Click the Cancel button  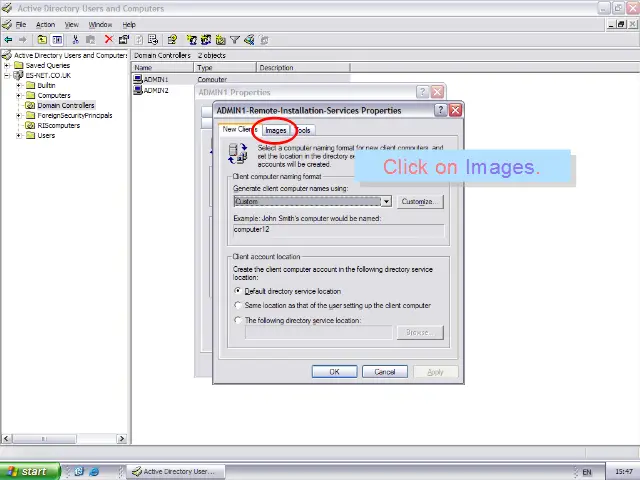[384, 372]
